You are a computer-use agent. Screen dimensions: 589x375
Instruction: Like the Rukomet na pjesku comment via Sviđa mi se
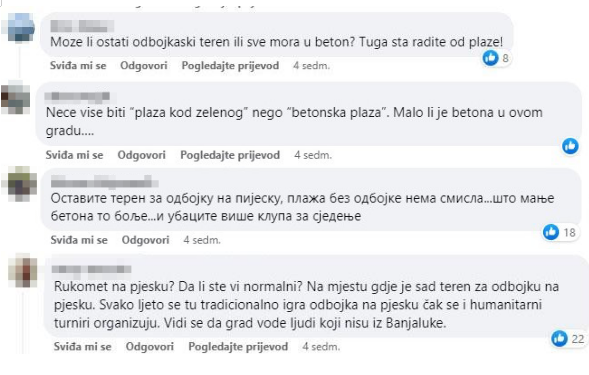[83, 346]
